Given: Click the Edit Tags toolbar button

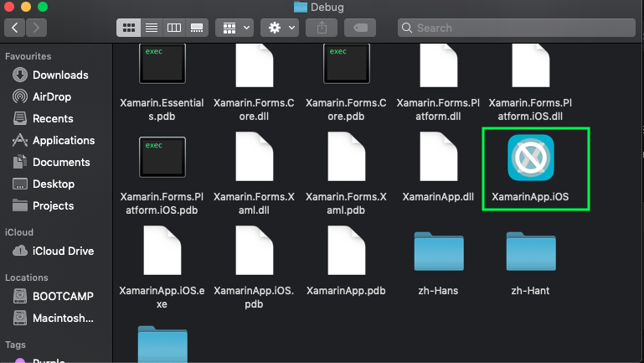Looking at the screenshot, I should point(360,28).
